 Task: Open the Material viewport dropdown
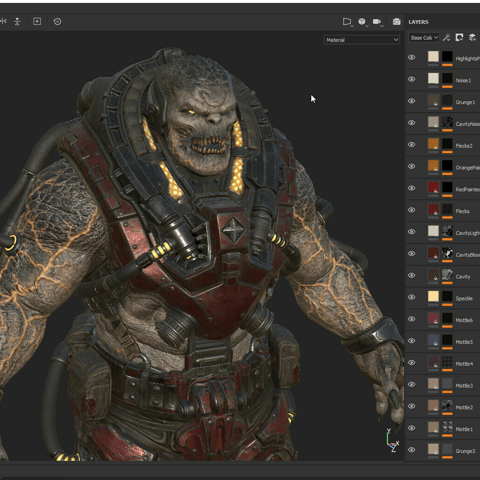[362, 40]
